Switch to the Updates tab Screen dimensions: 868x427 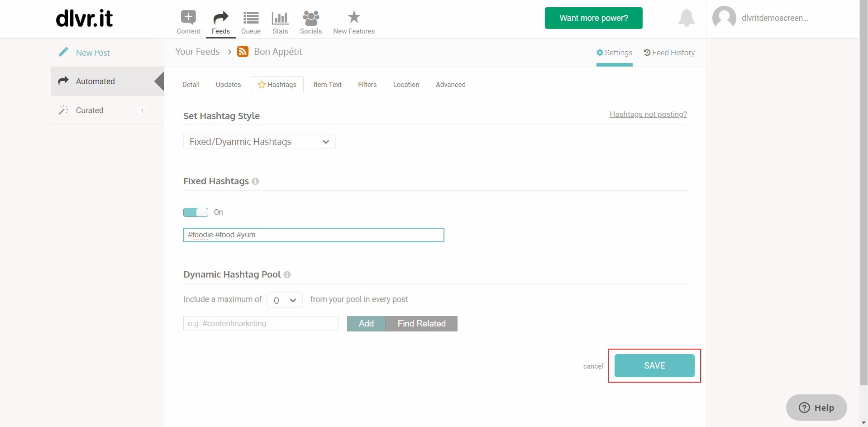(x=229, y=85)
